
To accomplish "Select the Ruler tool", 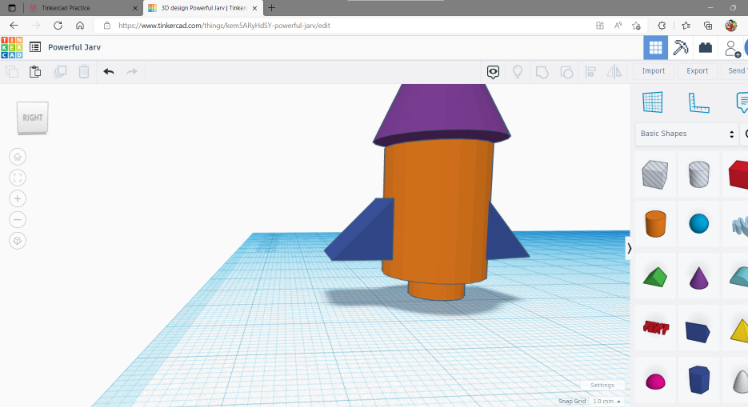I will tap(699, 103).
